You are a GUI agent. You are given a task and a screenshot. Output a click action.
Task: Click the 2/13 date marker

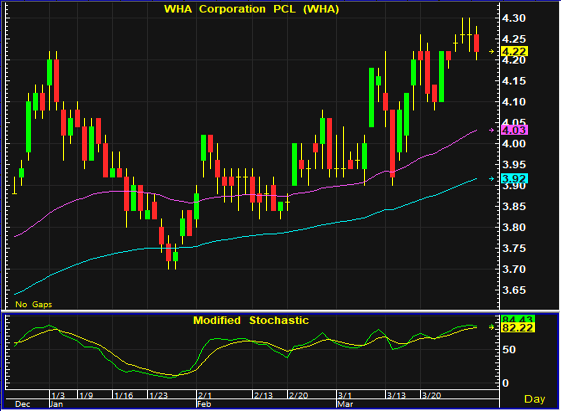pyautogui.click(x=263, y=395)
